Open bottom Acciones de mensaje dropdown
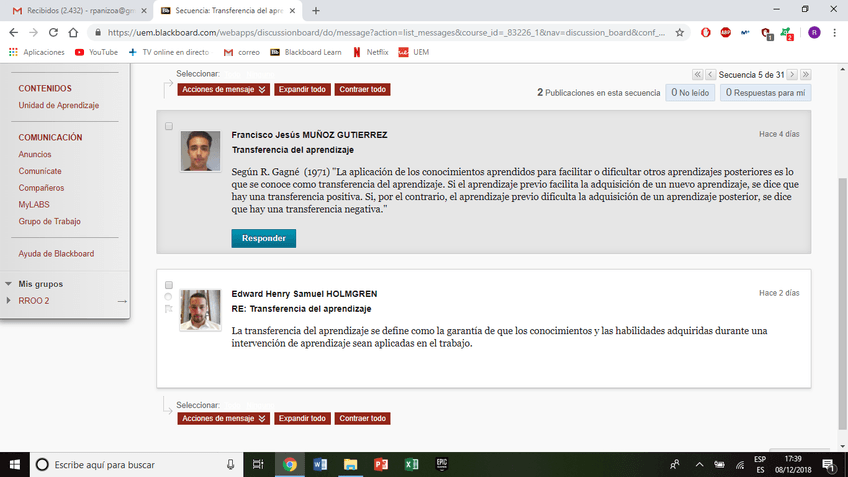The image size is (848, 477). 223,418
